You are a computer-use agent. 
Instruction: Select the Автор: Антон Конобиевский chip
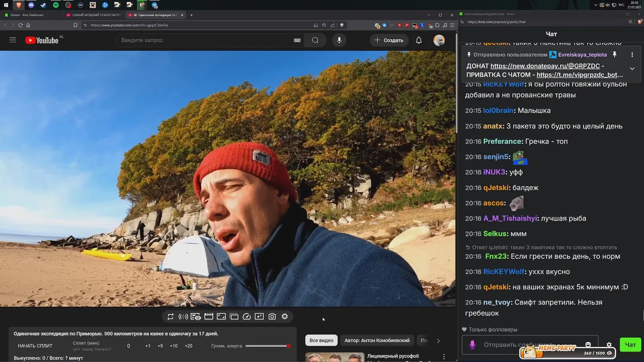(x=377, y=340)
